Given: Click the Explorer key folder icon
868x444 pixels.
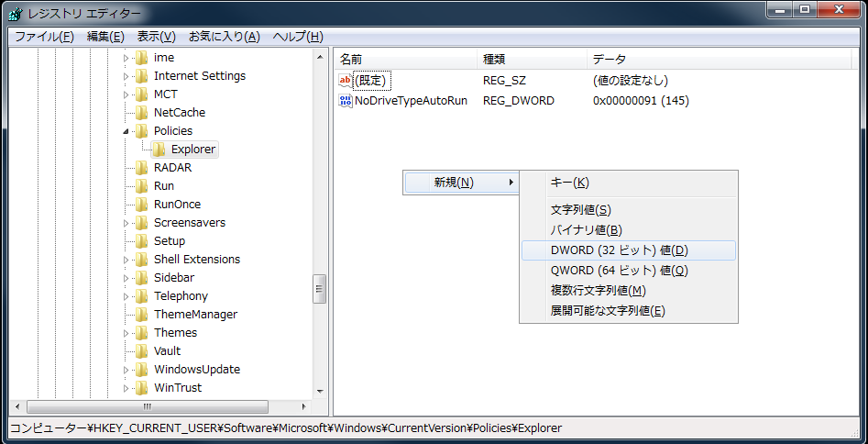Looking at the screenshot, I should [159, 150].
